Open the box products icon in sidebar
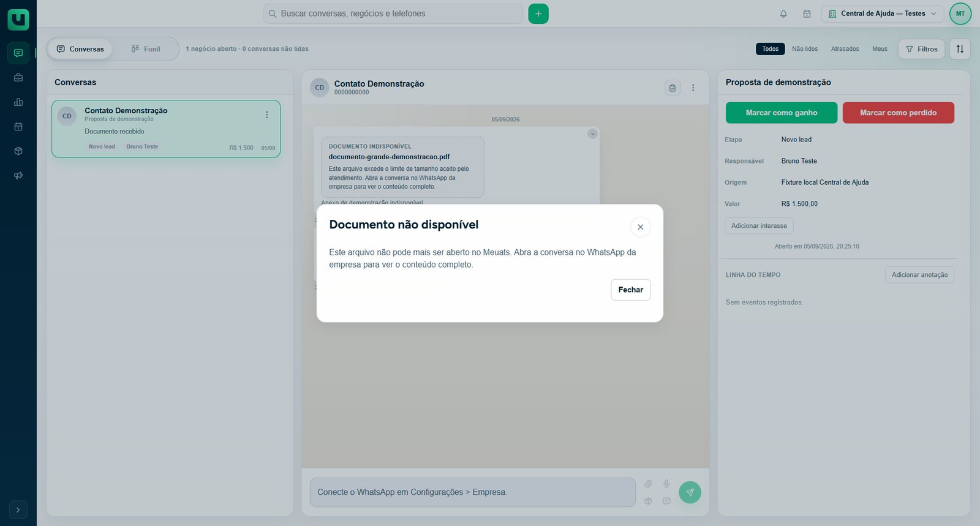The height and width of the screenshot is (526, 980). tap(18, 151)
